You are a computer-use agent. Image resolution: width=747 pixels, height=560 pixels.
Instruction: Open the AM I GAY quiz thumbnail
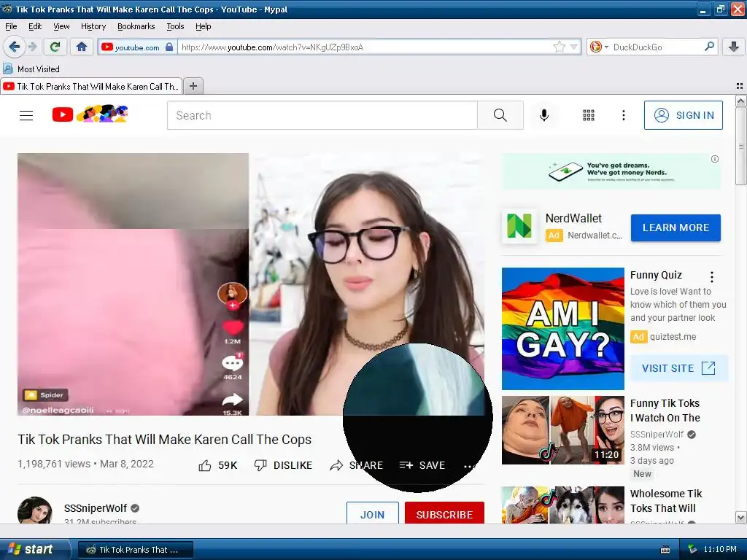coord(562,329)
